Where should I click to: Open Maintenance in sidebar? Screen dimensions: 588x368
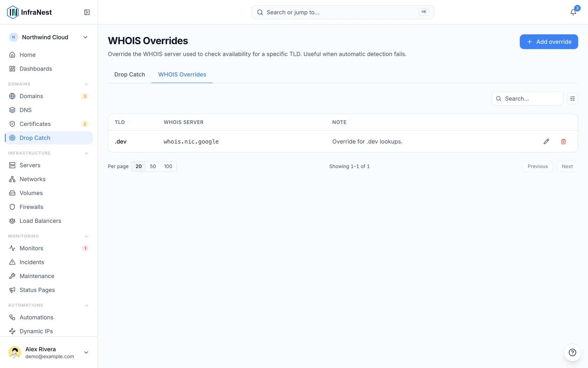49,276
